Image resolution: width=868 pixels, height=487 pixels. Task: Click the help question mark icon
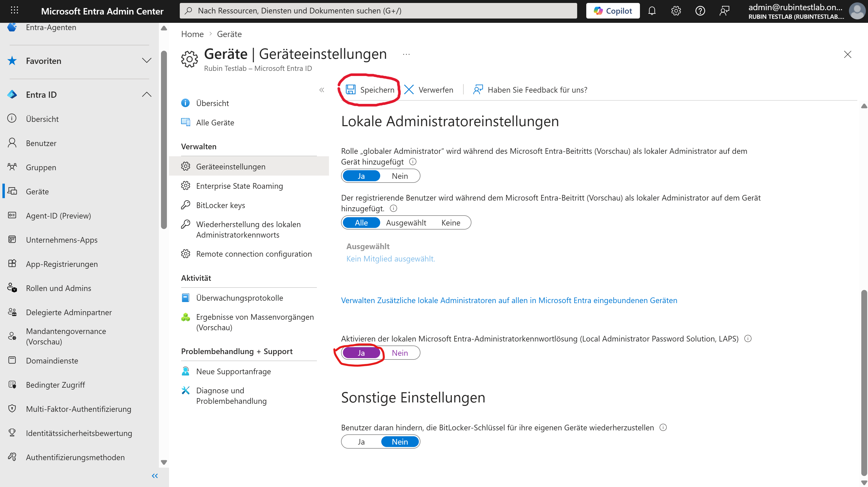click(700, 11)
